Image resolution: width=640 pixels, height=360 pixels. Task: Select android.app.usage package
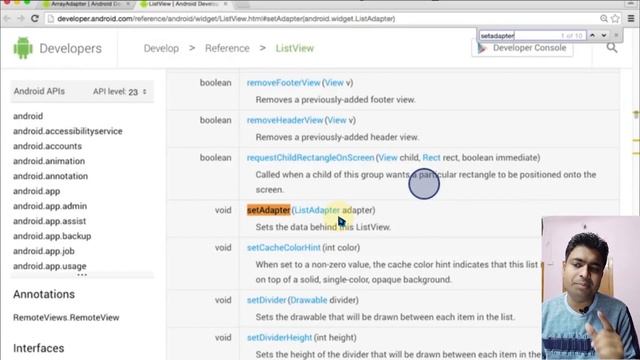[x=49, y=266]
